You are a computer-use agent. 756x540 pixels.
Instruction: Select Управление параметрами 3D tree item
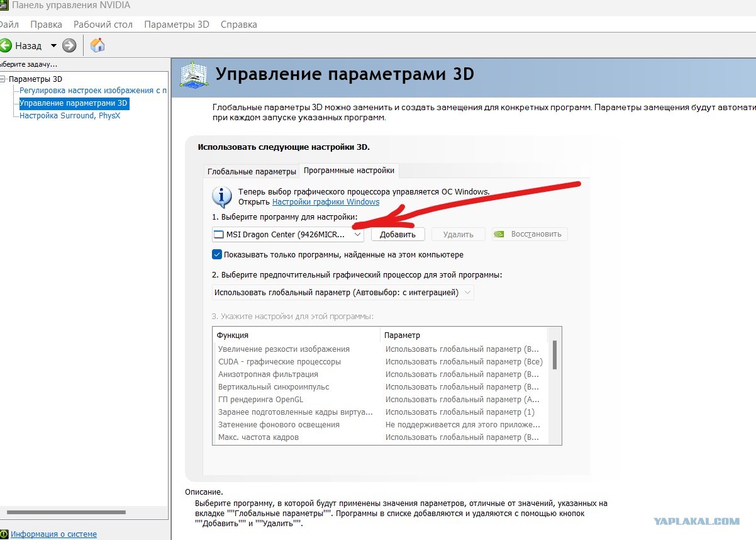coord(74,103)
